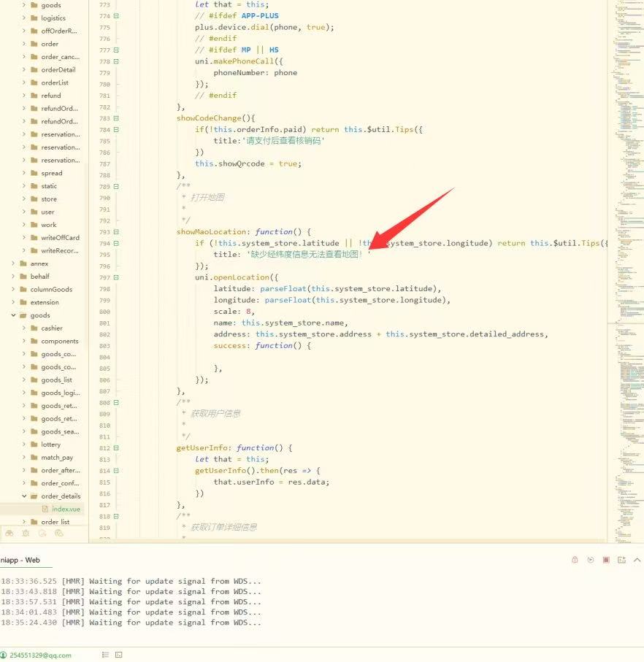This screenshot has height=662, width=644.
Task: Fold the comment block at line 818
Action: tap(116, 516)
